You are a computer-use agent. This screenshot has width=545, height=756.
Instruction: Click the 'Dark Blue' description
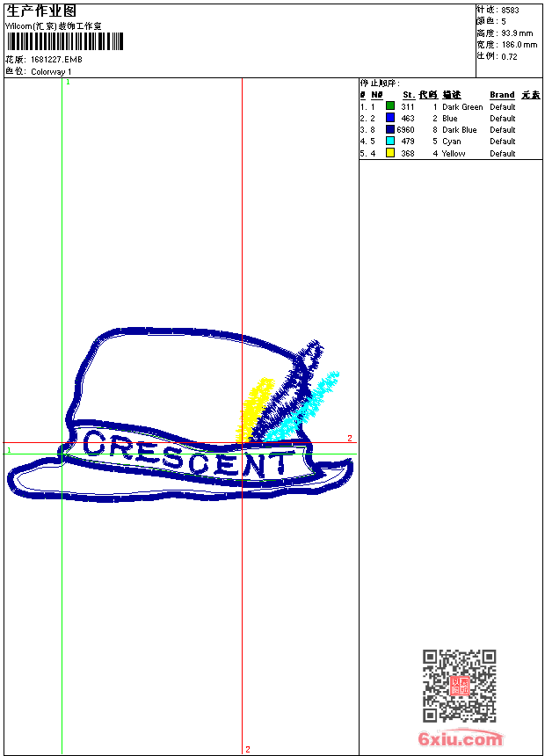(x=460, y=130)
